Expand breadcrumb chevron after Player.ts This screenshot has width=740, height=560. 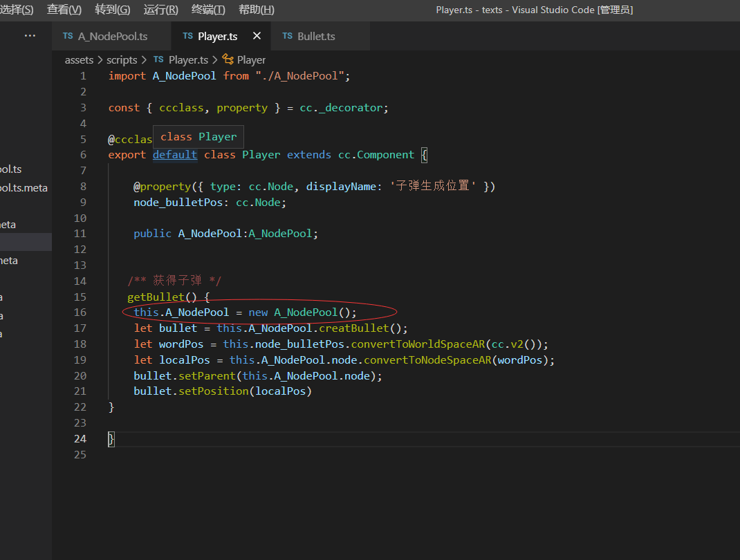coord(214,60)
